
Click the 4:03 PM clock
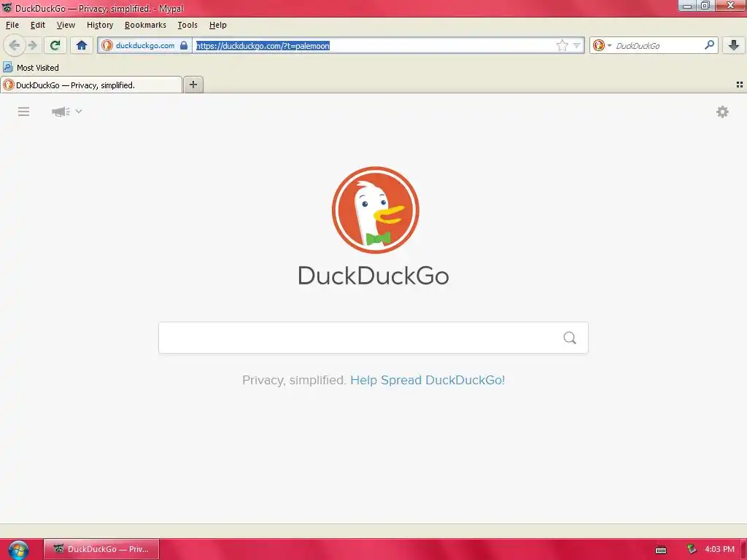[719, 549]
